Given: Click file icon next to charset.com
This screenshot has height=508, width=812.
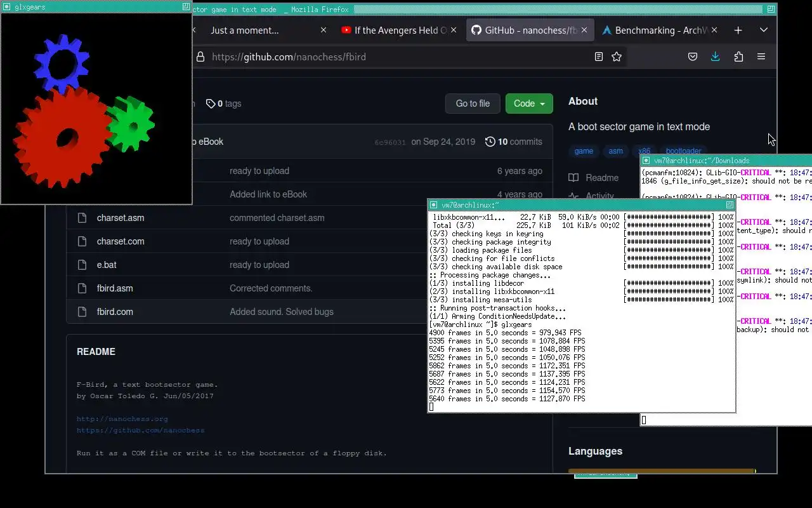Looking at the screenshot, I should (82, 241).
